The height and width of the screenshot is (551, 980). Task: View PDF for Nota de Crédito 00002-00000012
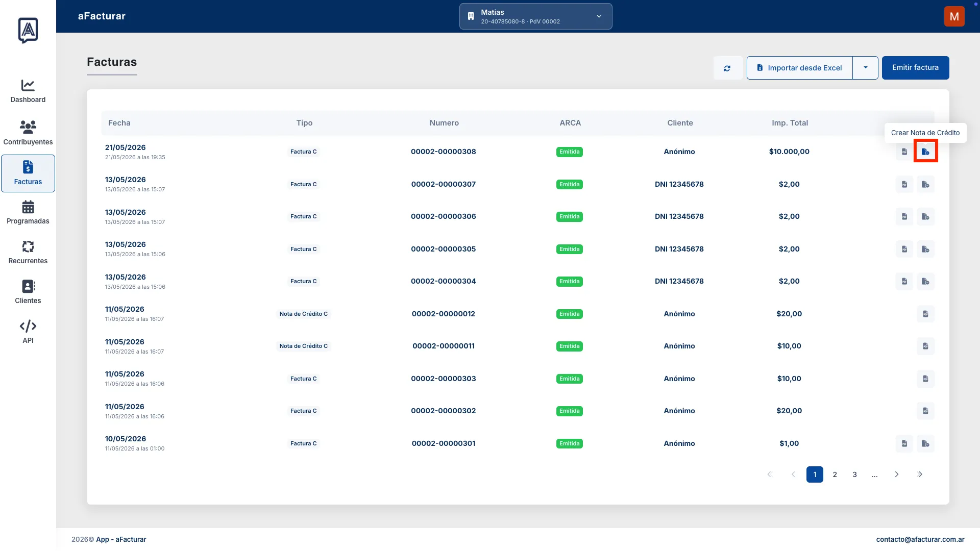[x=925, y=314]
